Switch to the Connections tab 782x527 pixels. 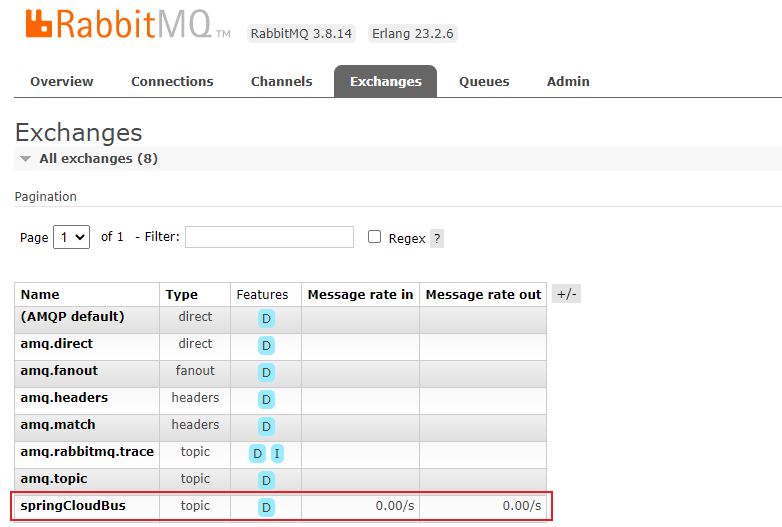(172, 81)
